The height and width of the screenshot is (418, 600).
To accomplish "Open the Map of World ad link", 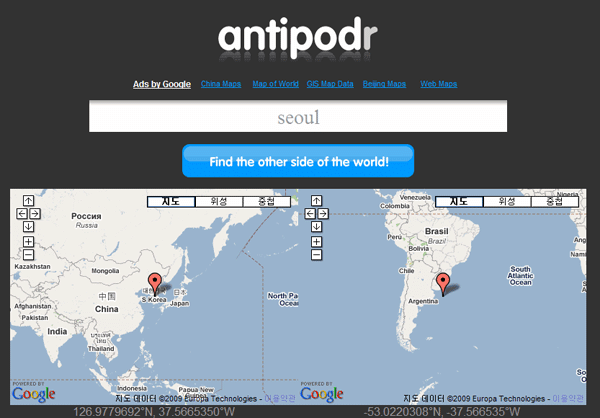I will point(276,84).
